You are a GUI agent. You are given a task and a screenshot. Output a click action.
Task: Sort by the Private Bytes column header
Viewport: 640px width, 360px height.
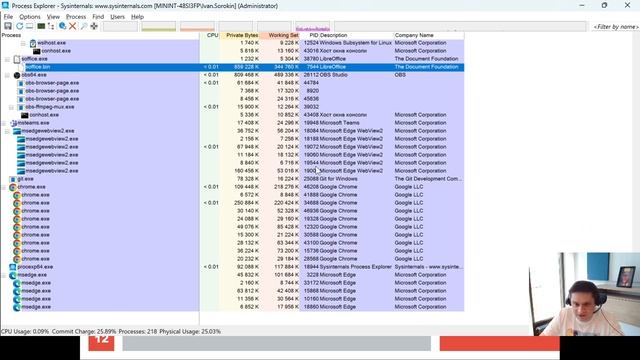pyautogui.click(x=240, y=36)
